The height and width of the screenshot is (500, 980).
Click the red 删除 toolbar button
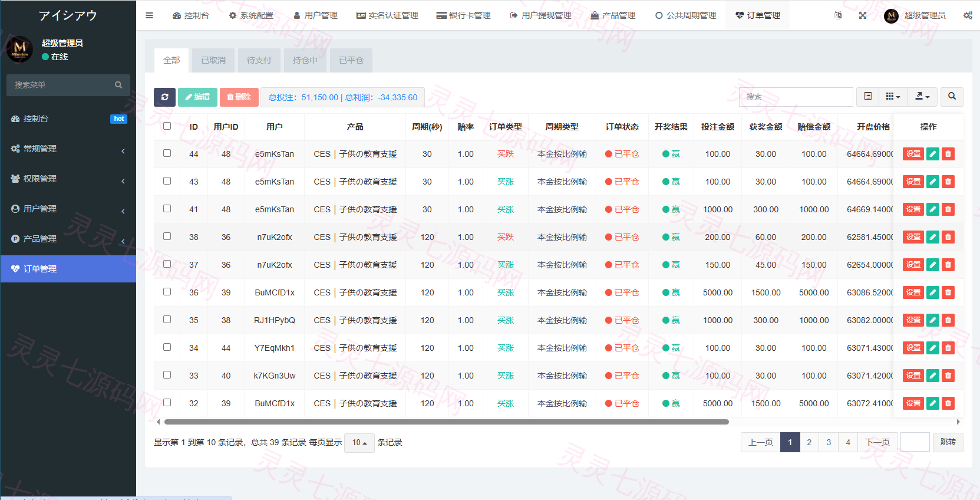tap(239, 97)
